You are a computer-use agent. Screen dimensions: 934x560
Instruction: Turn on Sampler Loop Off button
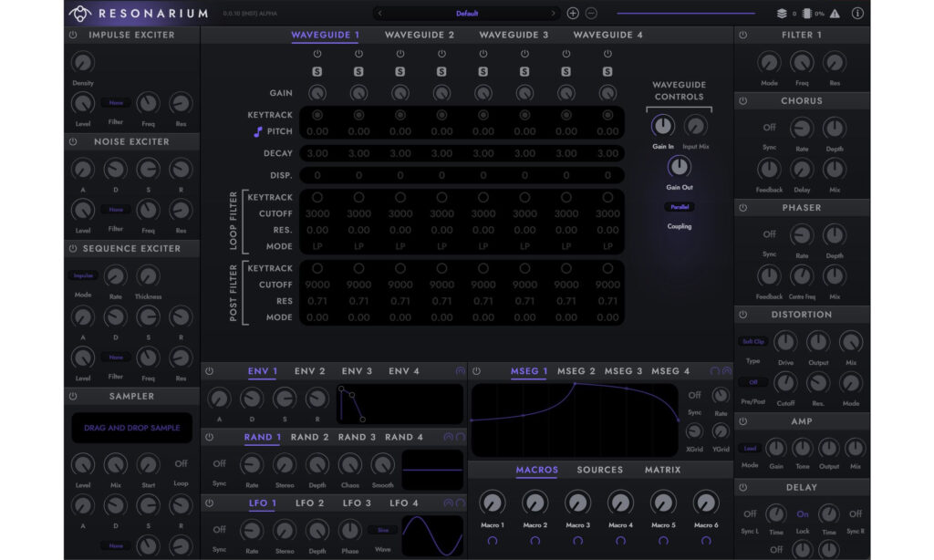click(x=182, y=463)
